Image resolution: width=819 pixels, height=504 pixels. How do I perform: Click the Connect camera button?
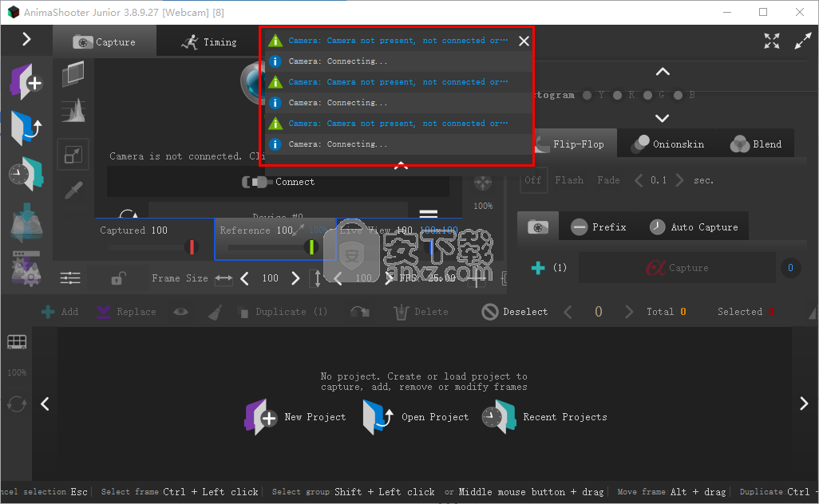coord(278,182)
